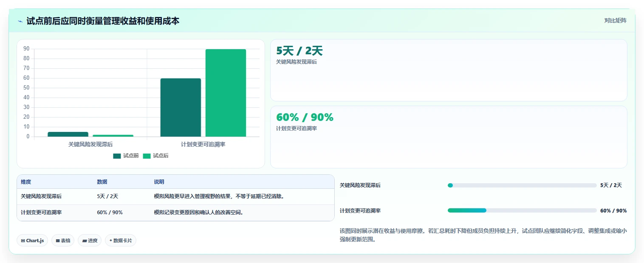Click the card title 试点前后应同时衡量管理收益和使用成本
644x263 pixels.
[x=103, y=21]
